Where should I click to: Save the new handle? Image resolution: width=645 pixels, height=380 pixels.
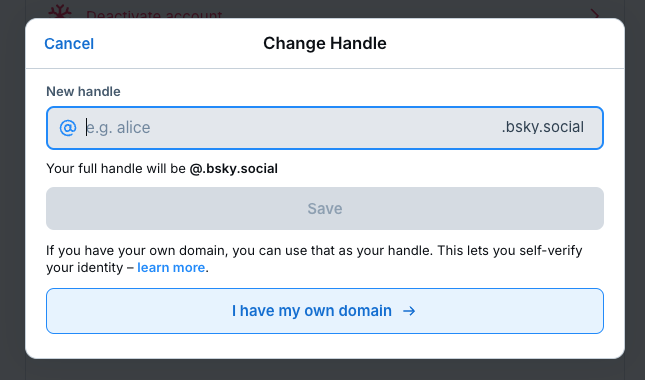[325, 209]
